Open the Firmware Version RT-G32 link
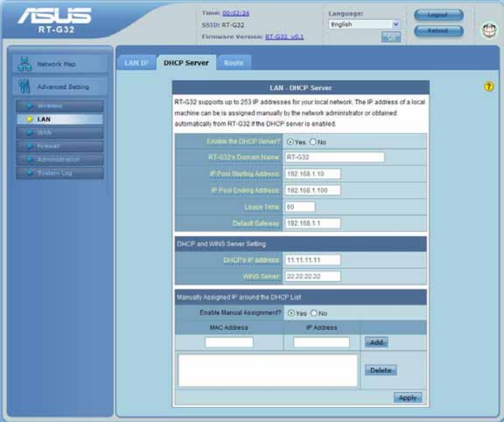This screenshot has height=422, width=504. (x=284, y=37)
